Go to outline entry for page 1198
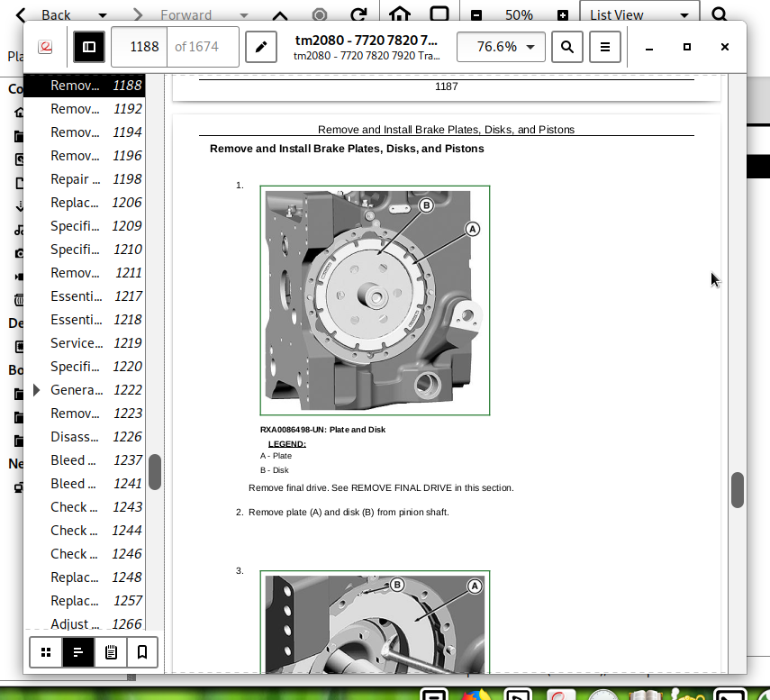 tap(95, 179)
